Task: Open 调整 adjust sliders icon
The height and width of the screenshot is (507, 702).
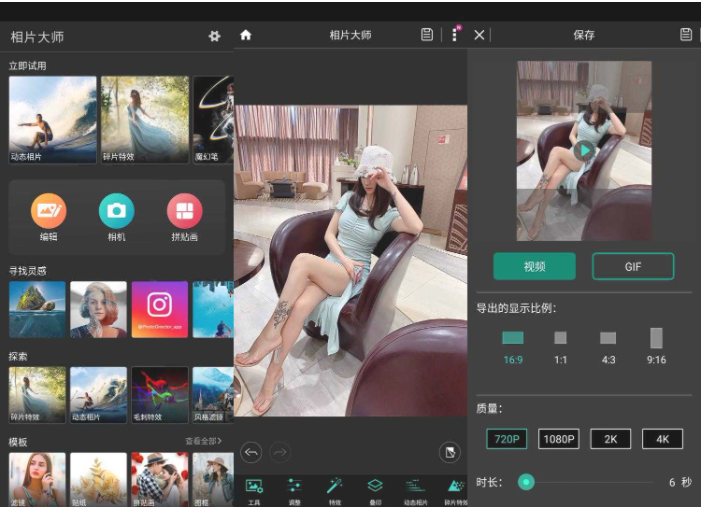Action: (294, 492)
